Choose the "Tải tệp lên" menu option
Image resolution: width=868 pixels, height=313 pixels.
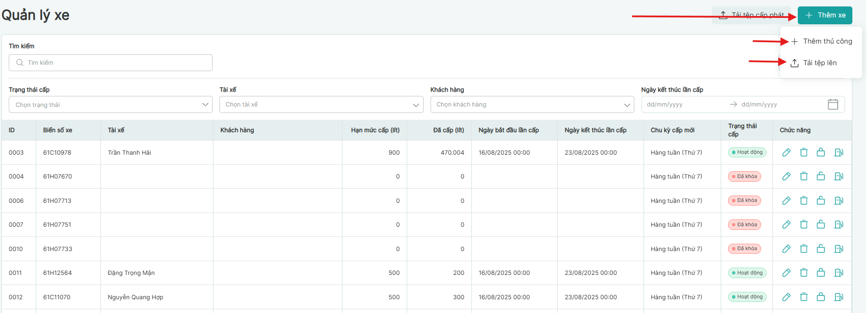pyautogui.click(x=819, y=63)
